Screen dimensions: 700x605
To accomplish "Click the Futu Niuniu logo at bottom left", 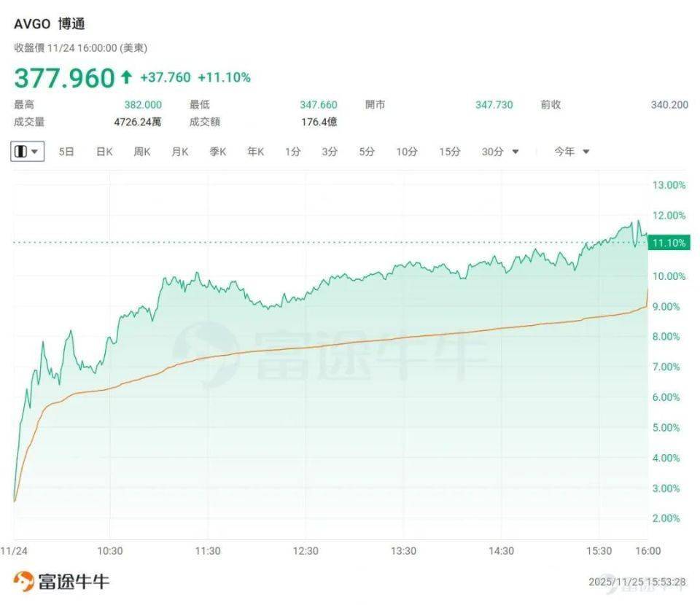I will [63, 581].
